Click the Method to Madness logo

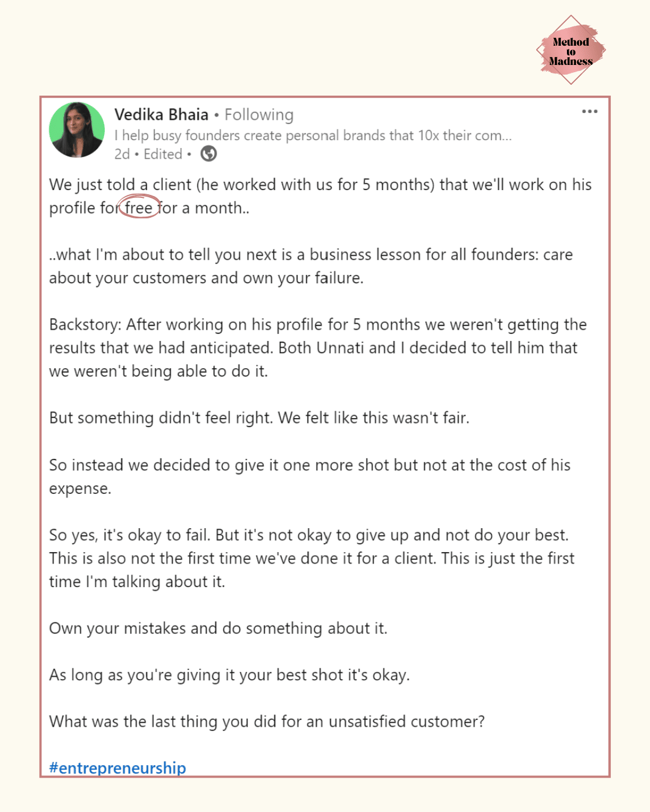(571, 51)
